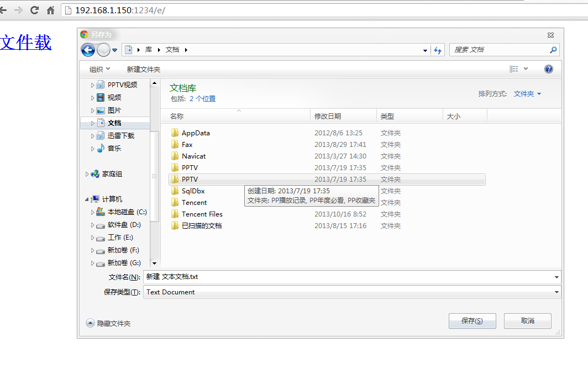Click the 迅雷下载 icon in sidebar
The image size is (588, 369).
100,136
